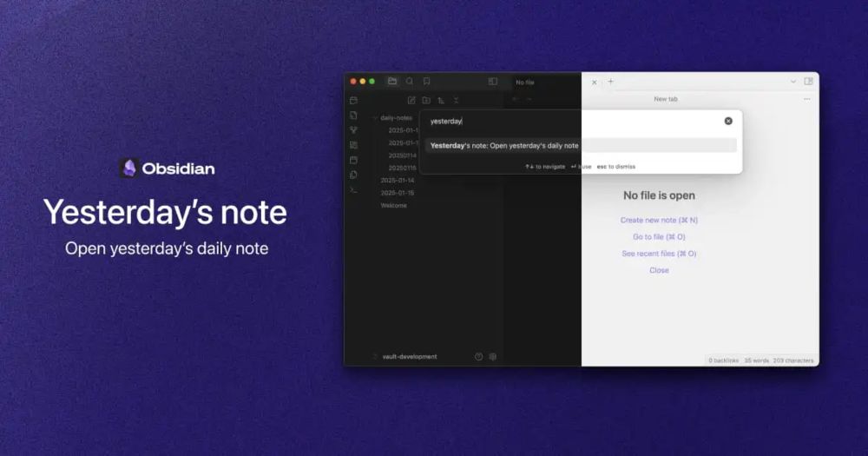The width and height of the screenshot is (868, 456).
Task: Click the navigate forward arrow
Action: point(529,99)
